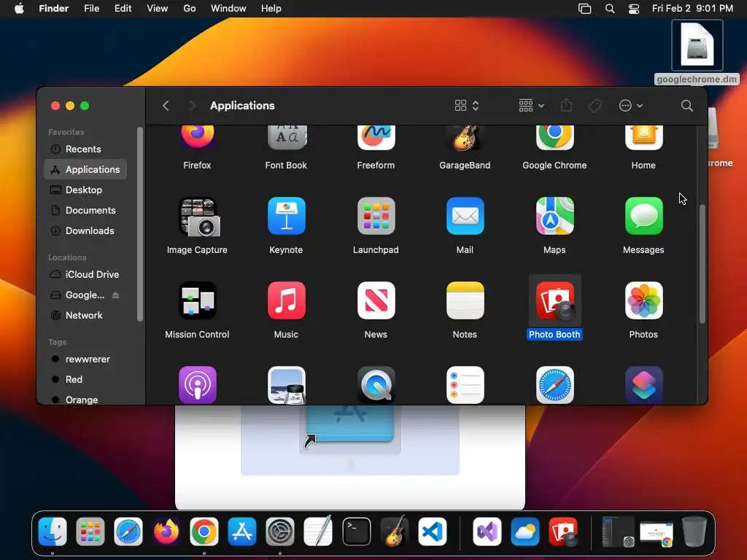Open Downloads in the sidebar
The width and height of the screenshot is (747, 560).
(x=85, y=231)
